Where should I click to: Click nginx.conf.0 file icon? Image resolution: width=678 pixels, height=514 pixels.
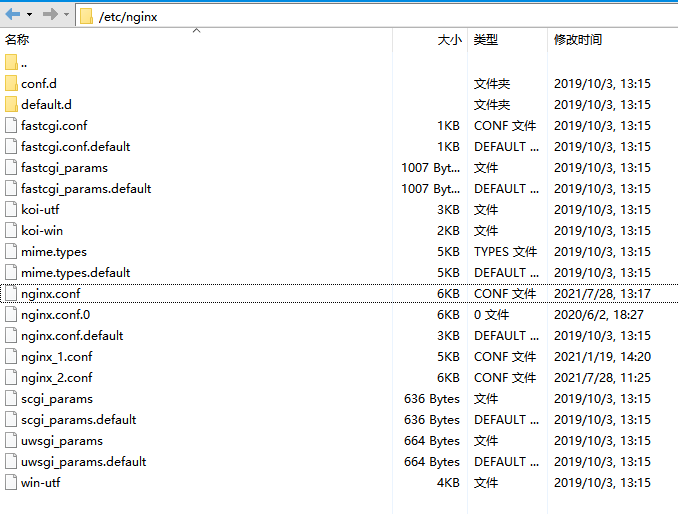point(11,314)
